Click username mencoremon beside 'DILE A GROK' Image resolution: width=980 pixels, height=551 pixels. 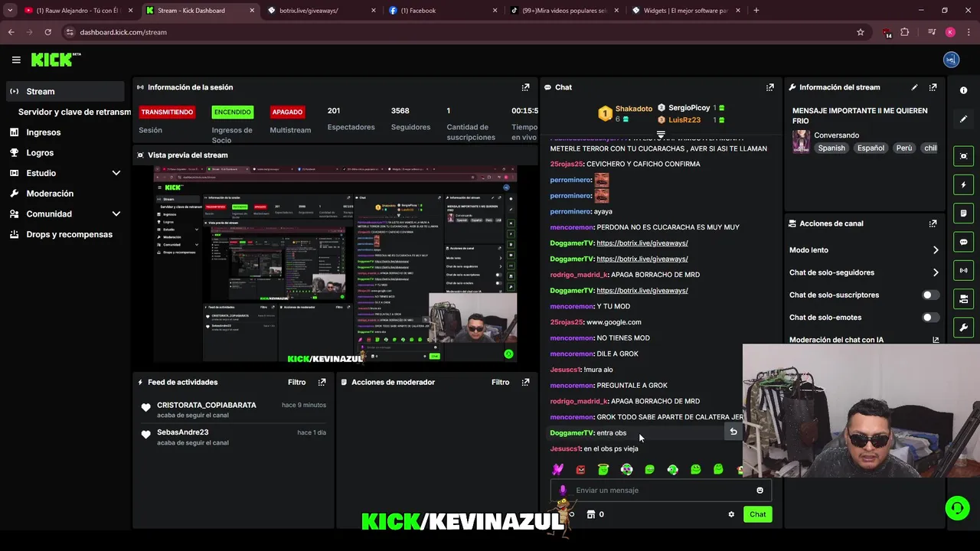click(572, 354)
